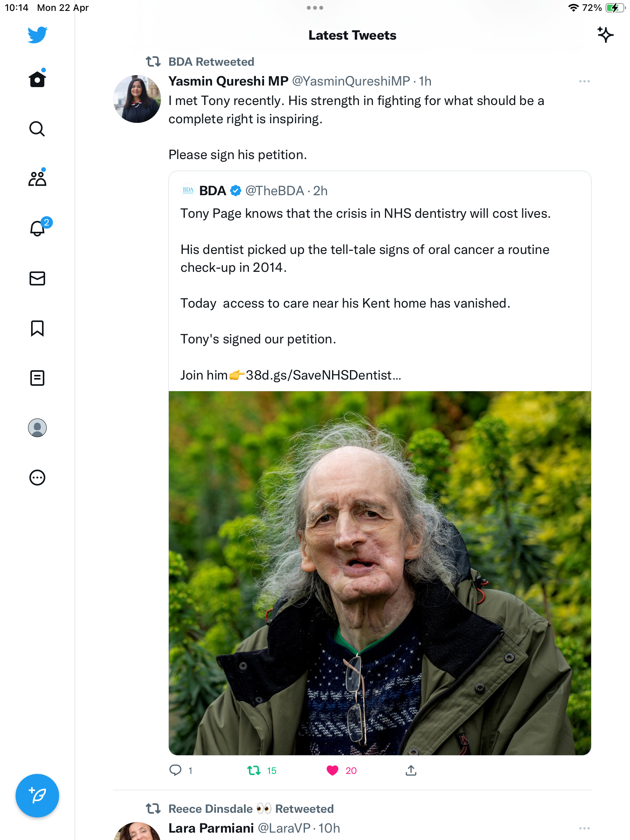Viewport: 630px width, 840px height.
Task: Tap the compose new tweet button
Action: pyautogui.click(x=37, y=796)
